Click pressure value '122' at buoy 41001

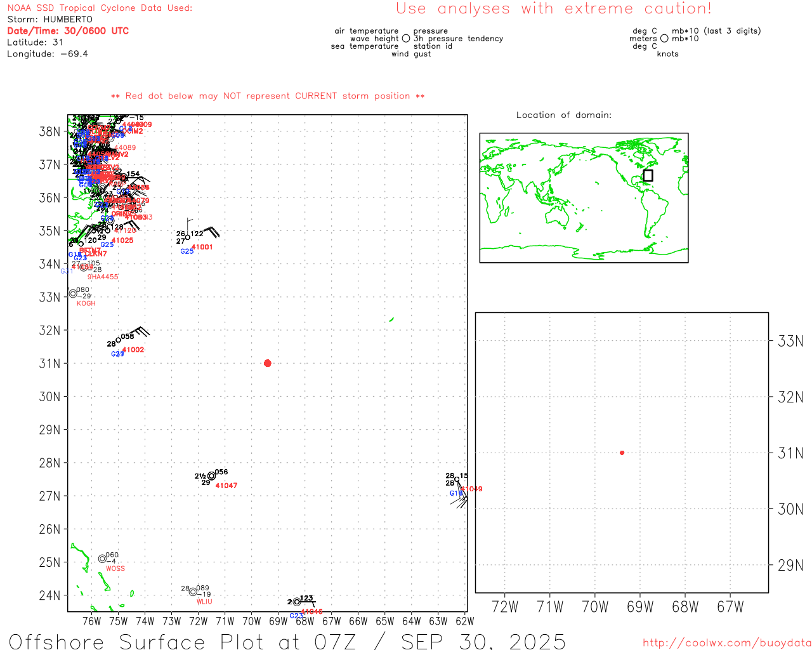pyautogui.click(x=197, y=234)
